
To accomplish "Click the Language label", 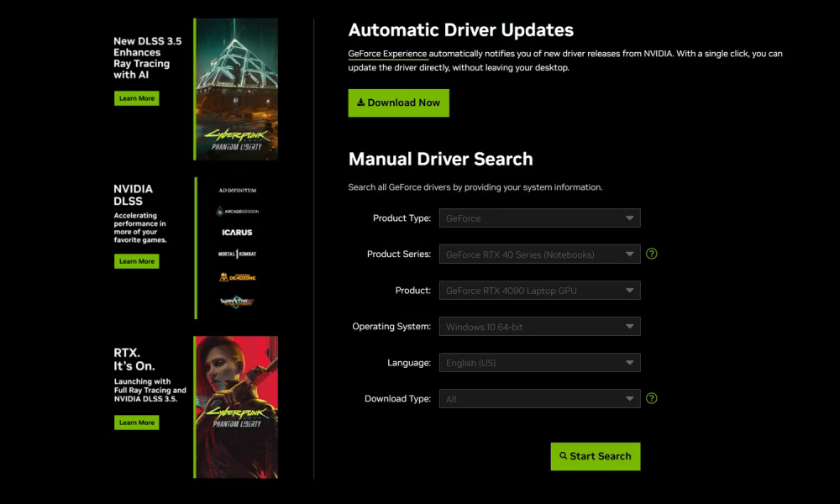I will tap(409, 363).
